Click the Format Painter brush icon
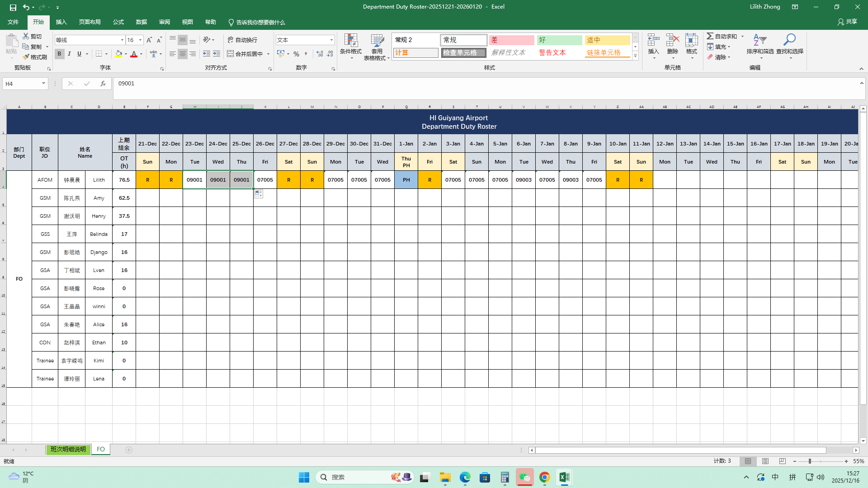 [26, 57]
